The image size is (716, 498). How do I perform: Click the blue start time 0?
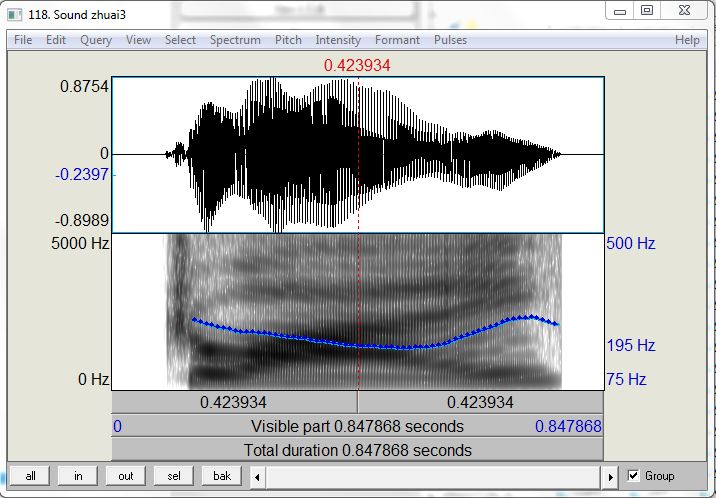(x=117, y=426)
